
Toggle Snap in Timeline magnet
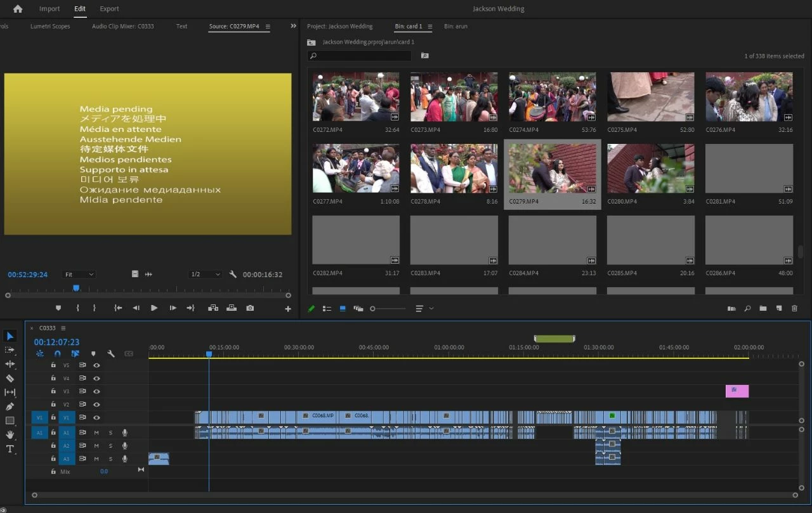(58, 354)
